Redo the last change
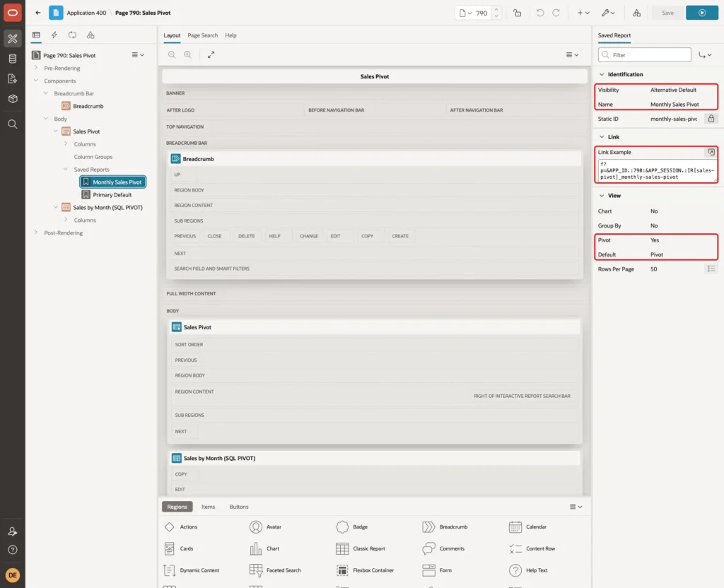 (x=556, y=13)
